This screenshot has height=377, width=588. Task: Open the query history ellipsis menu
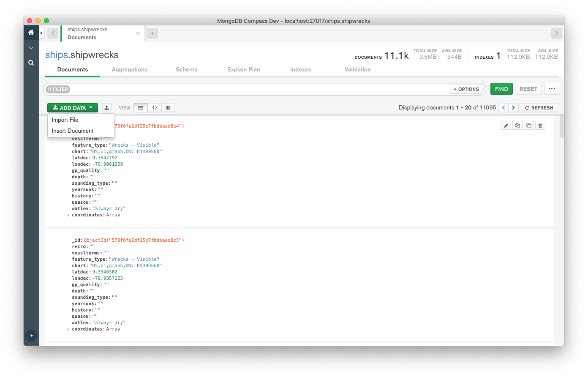552,89
